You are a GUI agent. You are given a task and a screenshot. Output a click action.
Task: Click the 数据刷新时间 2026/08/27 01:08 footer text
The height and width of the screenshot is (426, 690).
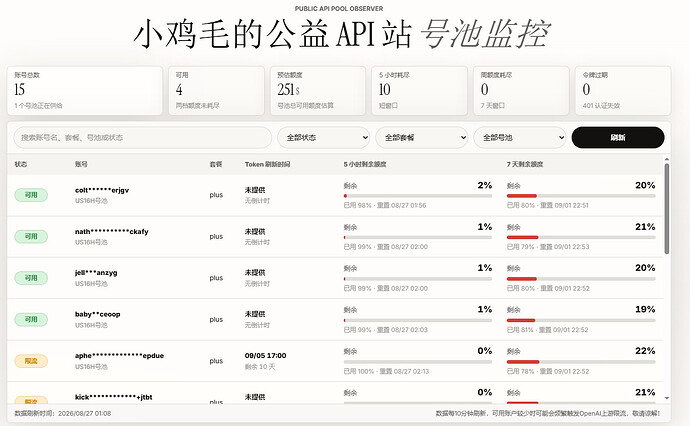pyautogui.click(x=62, y=414)
